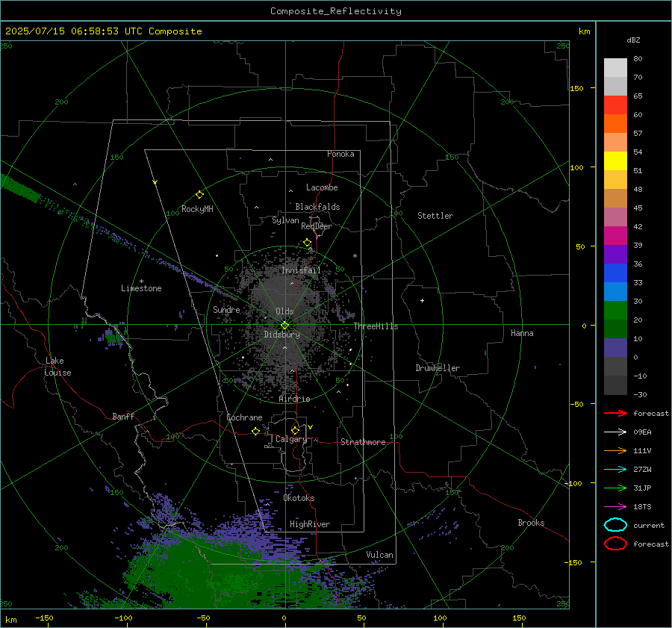Pick the lightest gray swatch beside 80 dBZ
Viewport: 672px width, 628px height.
[615, 67]
